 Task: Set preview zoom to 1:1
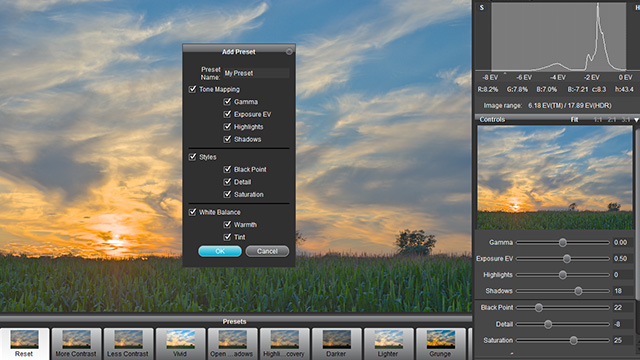click(598, 120)
